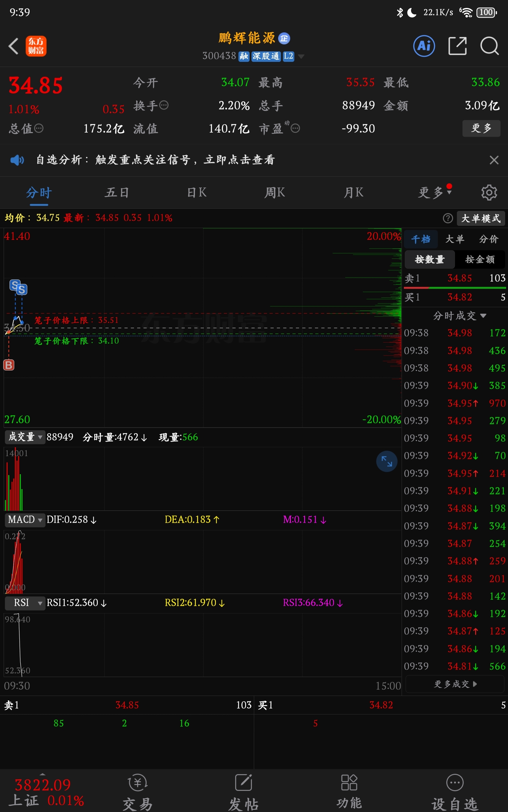Open the 成交量 indicator dropdown

coord(25,437)
